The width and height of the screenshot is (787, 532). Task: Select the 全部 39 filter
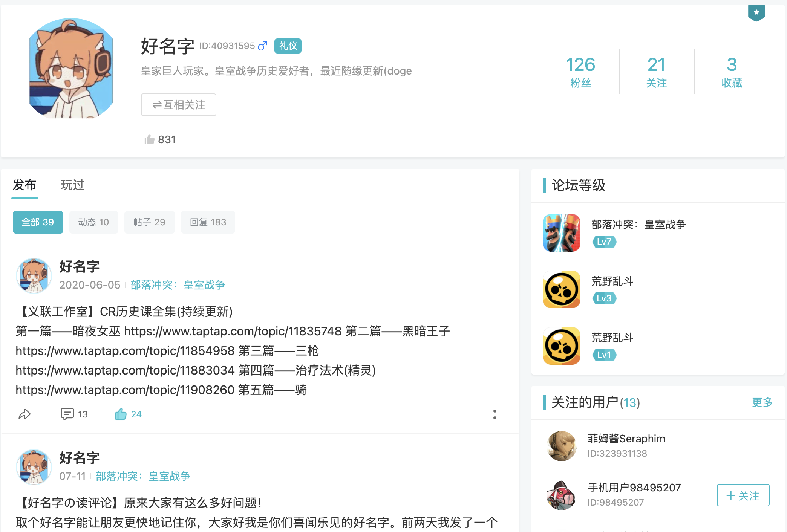(x=38, y=222)
